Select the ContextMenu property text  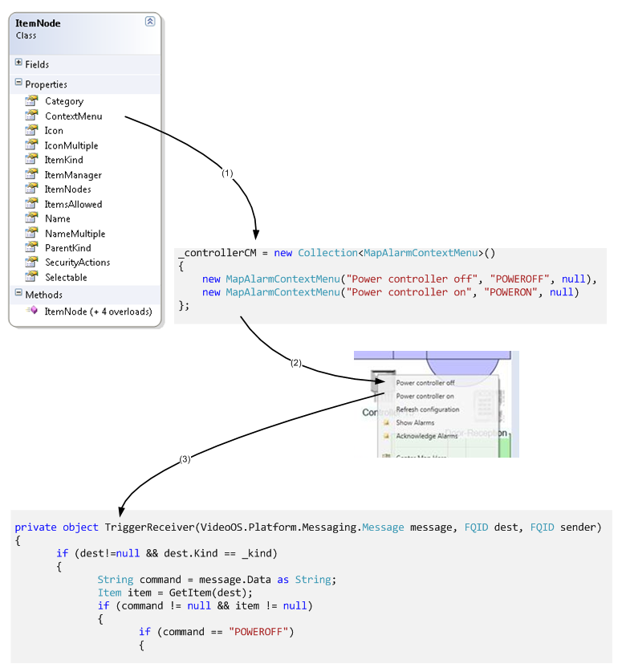tap(74, 116)
